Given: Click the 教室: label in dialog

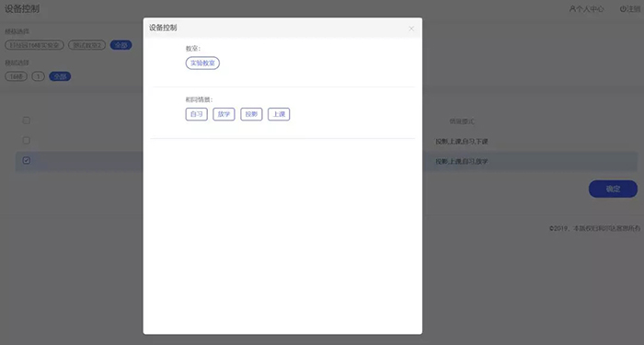Looking at the screenshot, I should pos(193,49).
